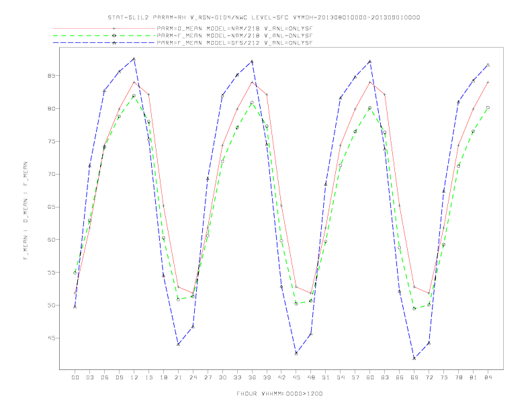Click the x-axis title FHOUR VHHMM:0000>1200
This screenshot has height=411, width=532.
click(279, 394)
